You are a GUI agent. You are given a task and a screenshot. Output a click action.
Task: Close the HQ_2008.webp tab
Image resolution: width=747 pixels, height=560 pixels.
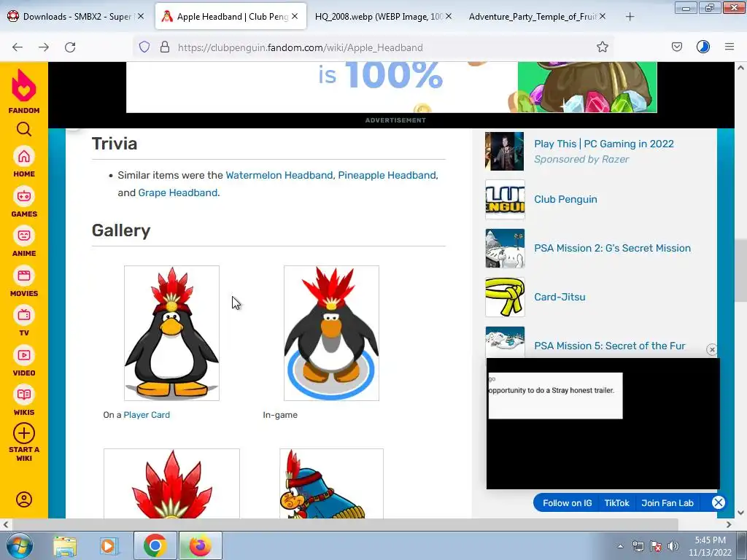point(449,16)
